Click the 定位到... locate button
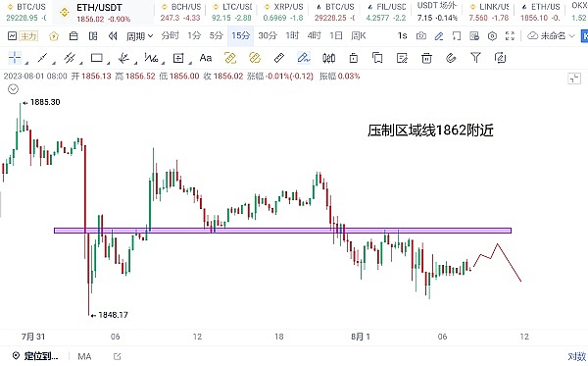This screenshot has width=588, height=366. pos(35,356)
